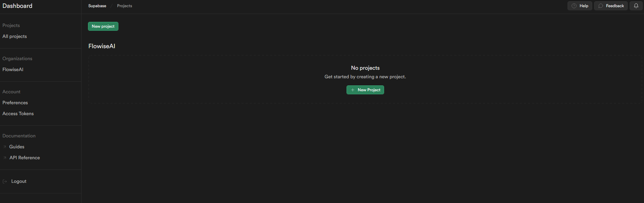Click the external arrow icon beside API Reference
The image size is (644, 203).
click(x=5, y=158)
